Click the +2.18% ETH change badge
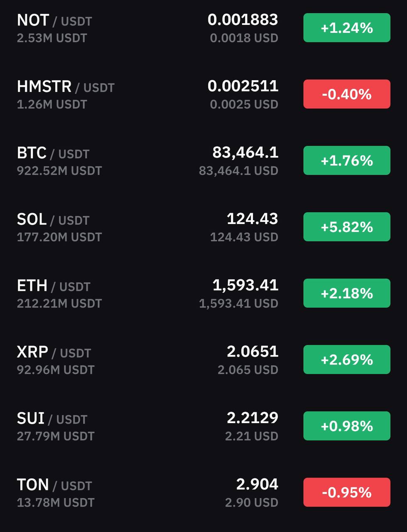 (x=347, y=293)
